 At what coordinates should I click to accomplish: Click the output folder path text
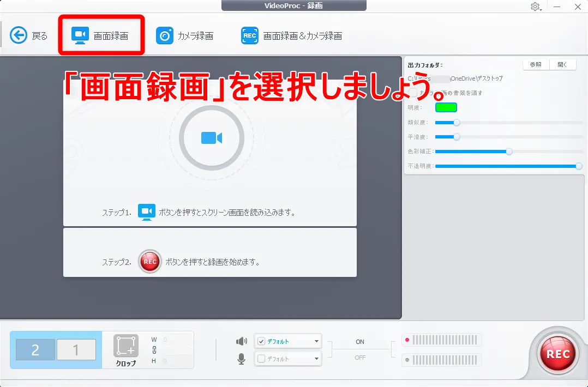[455, 78]
